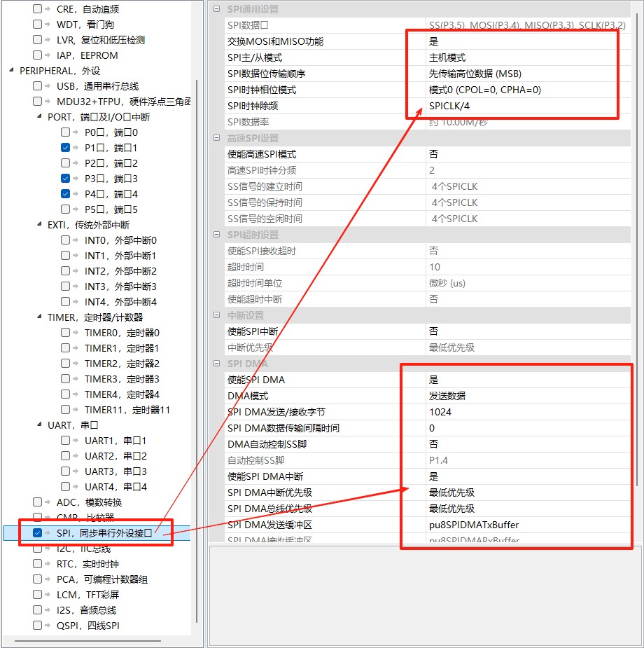Select UART1 串口1 in the tree
Screen dimensions: 644x648
pyautogui.click(x=115, y=441)
